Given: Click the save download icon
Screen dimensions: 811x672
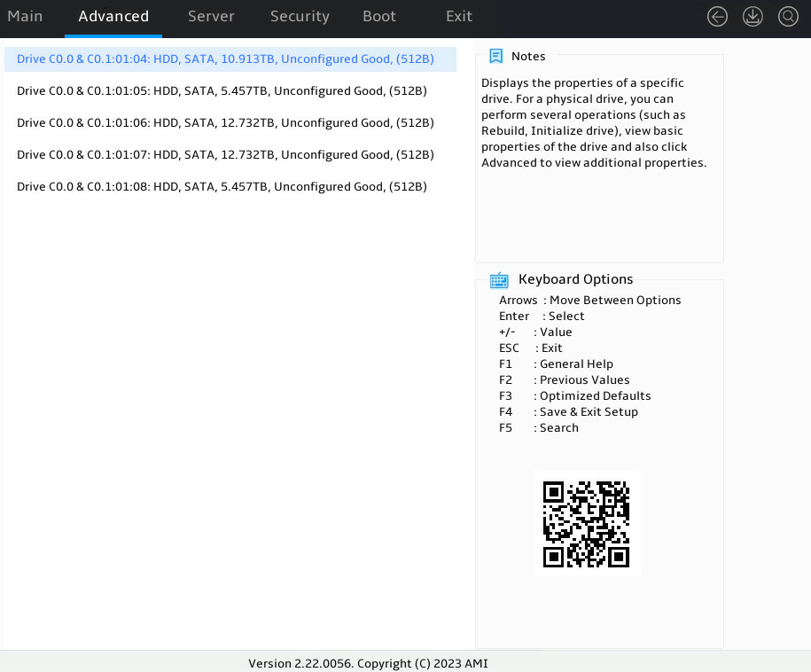Looking at the screenshot, I should (x=753, y=17).
